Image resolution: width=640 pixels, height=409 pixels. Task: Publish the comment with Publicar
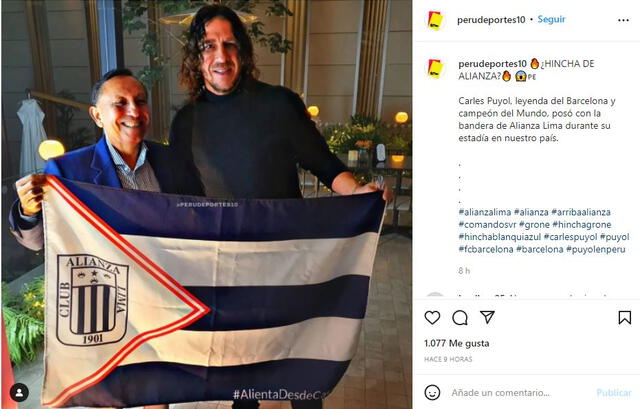point(614,393)
